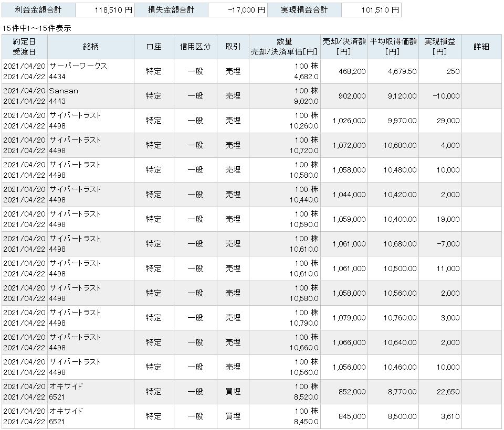This screenshot has width=504, height=430.
Task: Click the 1,079,000 settlement amount
Action: tap(349, 318)
